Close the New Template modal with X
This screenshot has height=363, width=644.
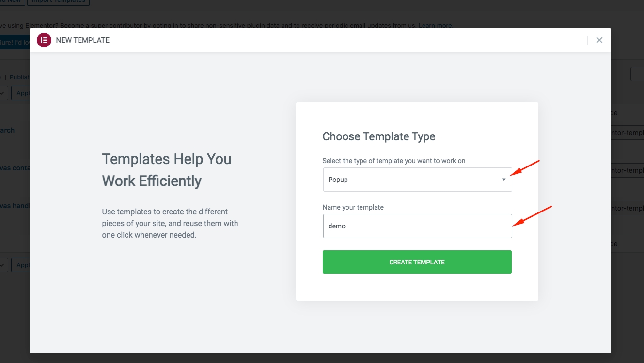coord(599,40)
